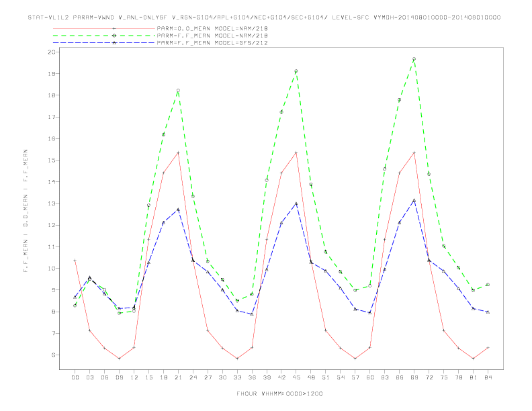
Task: Click y-axis tick label 14
Action: coord(52,182)
